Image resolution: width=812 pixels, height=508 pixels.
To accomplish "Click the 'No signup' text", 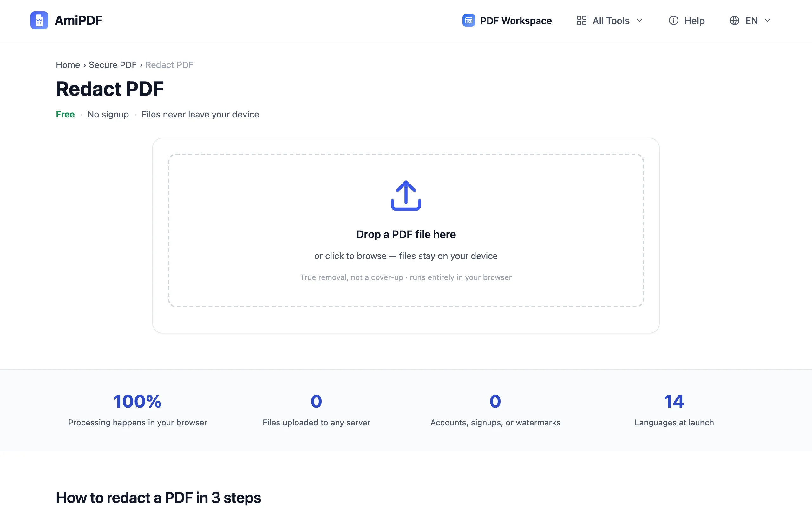I will tap(108, 115).
